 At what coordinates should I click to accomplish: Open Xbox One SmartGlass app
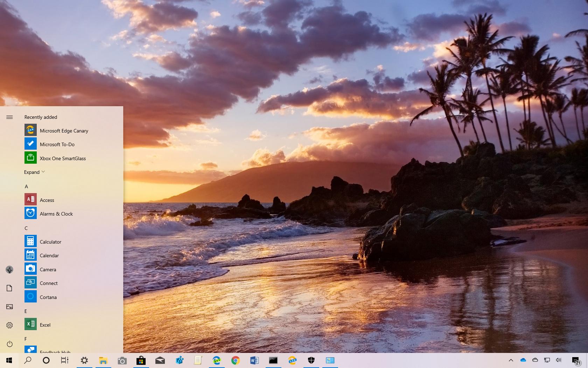(x=73, y=158)
